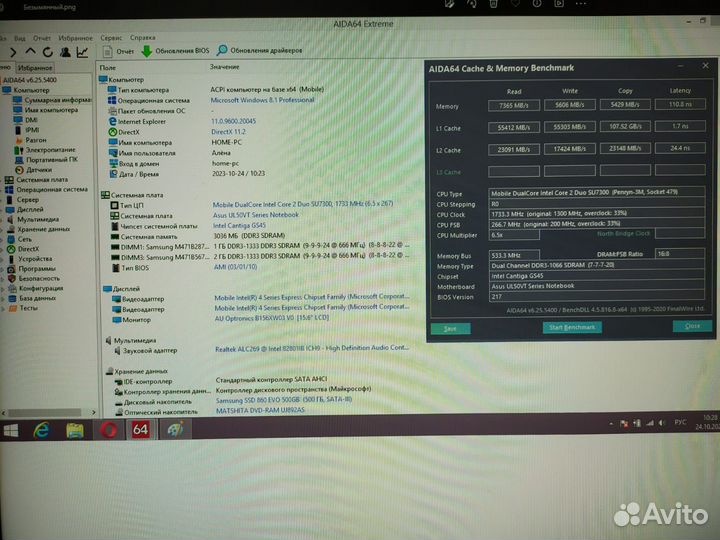Open driver updates search icon
Image resolution: width=720 pixels, height=540 pixels.
click(x=221, y=50)
